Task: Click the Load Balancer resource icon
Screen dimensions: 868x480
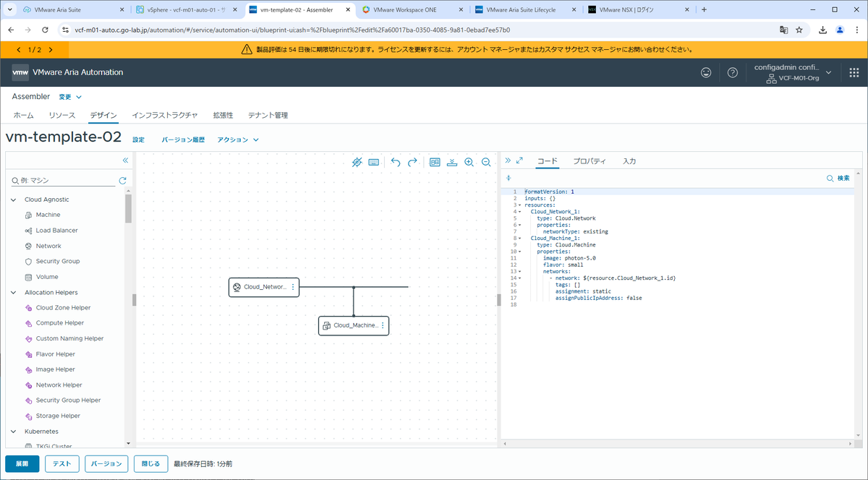Action: [x=28, y=231]
